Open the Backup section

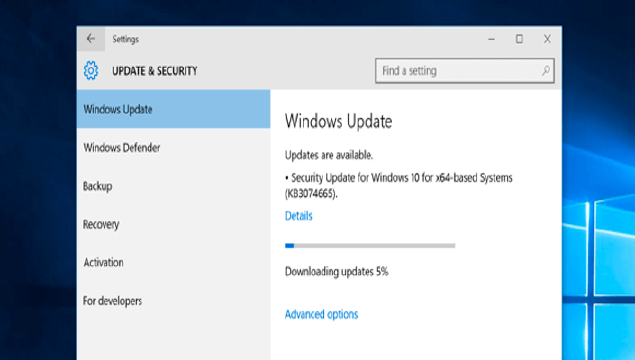(173, 186)
